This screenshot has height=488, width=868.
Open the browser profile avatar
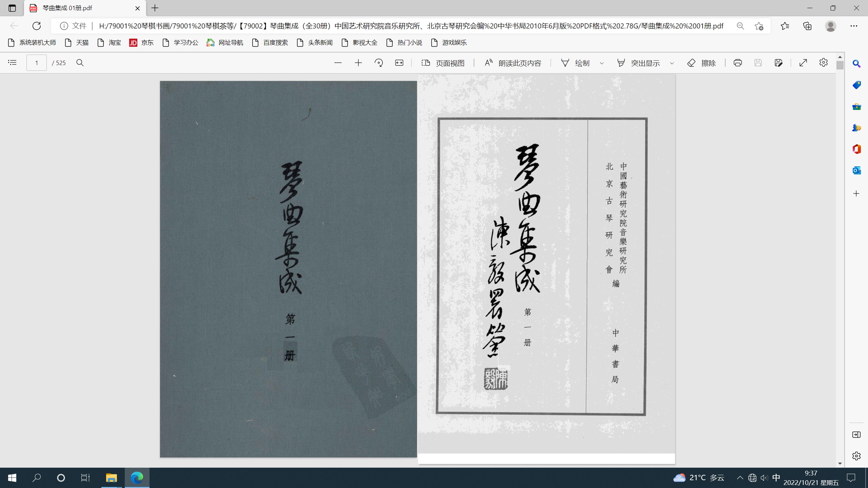tap(831, 26)
